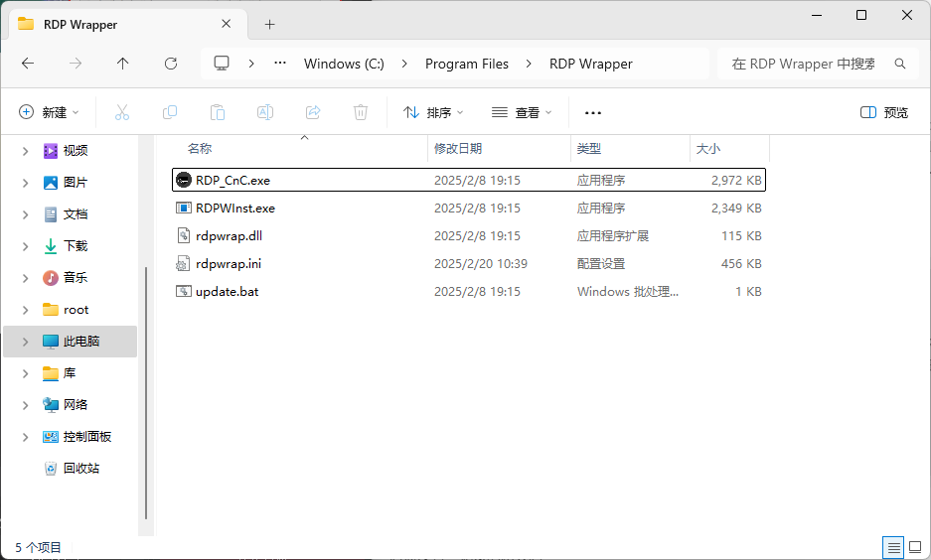Select the RDPWInst.exe file icon
Screen dimensions: 931x560
(x=184, y=208)
